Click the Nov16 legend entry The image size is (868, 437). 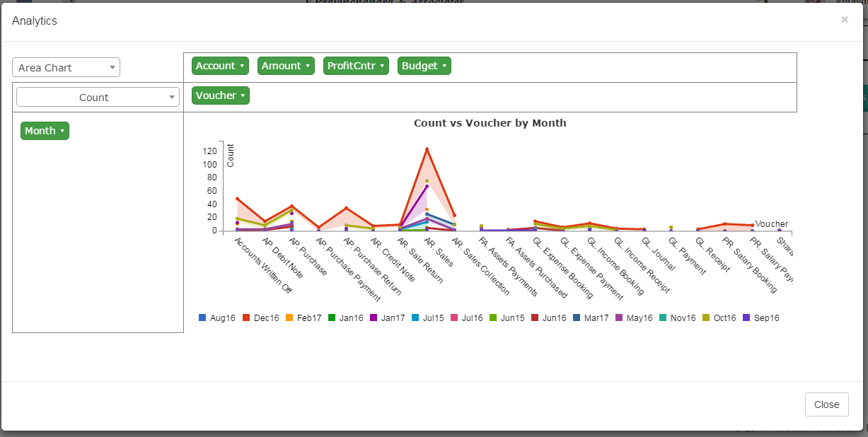tap(678, 318)
